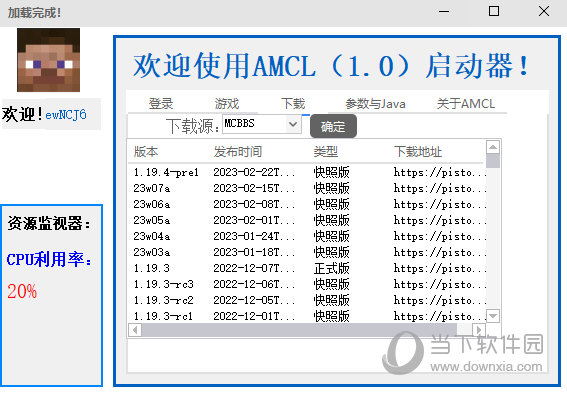The height and width of the screenshot is (396, 567).
Task: Switch to the 游戏 tab
Action: pyautogui.click(x=227, y=104)
